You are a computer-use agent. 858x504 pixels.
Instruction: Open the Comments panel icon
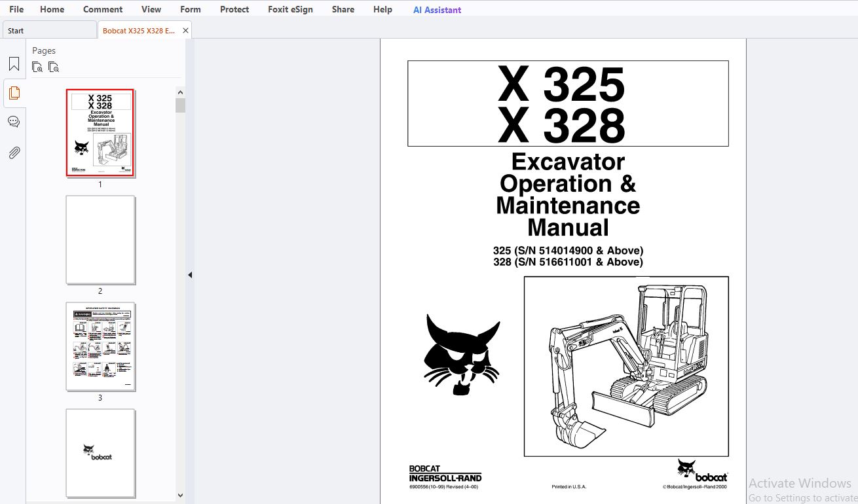14,122
